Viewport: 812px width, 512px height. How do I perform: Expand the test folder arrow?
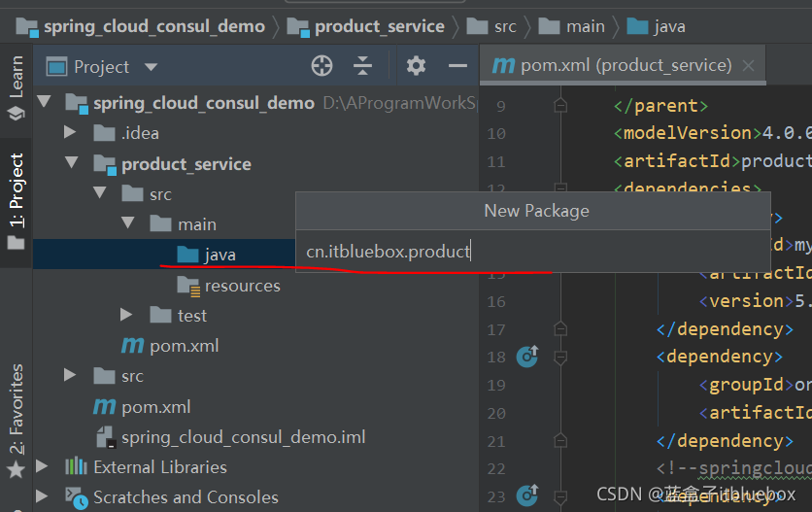126,315
